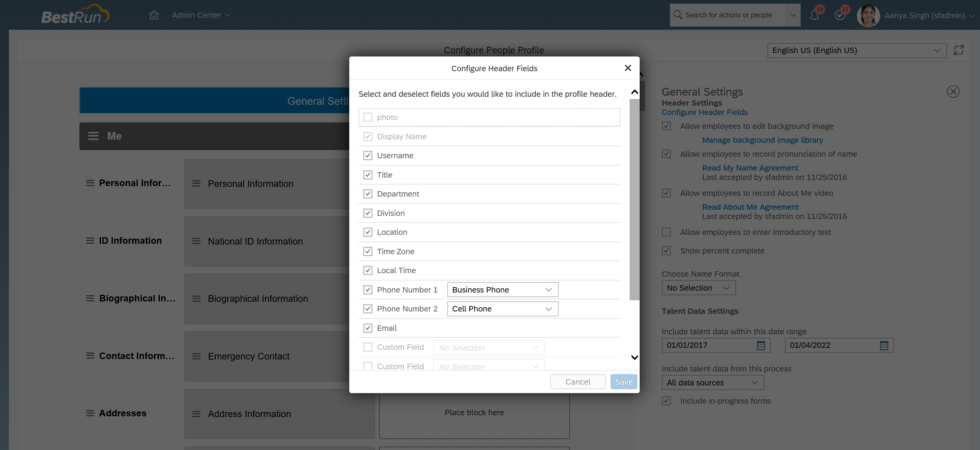Click the dialog scroll down arrow
This screenshot has width=980, height=450.
pos(634,357)
